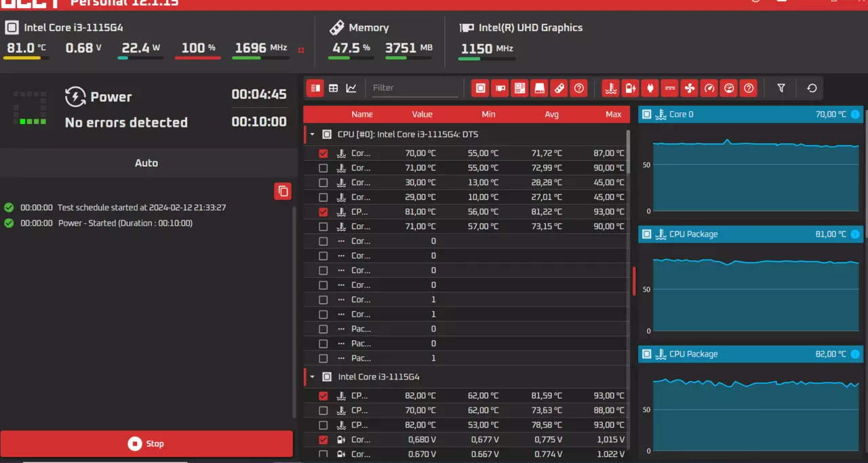Click the Intel Core i3-1115G4 chip icon at top
Screen dimensions: 868x463
(x=12, y=28)
